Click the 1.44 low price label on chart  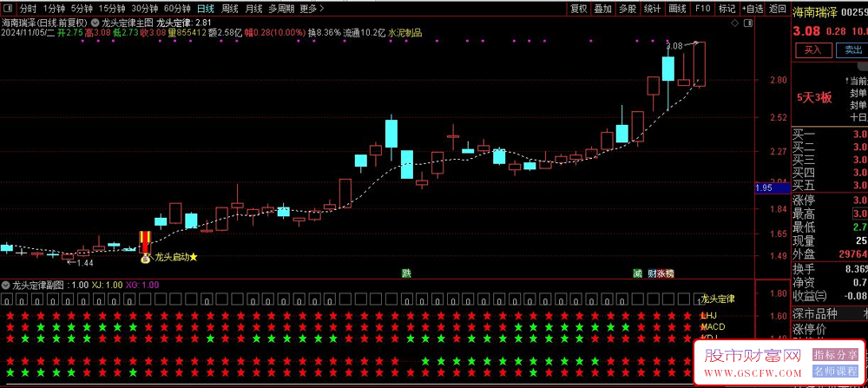click(85, 263)
